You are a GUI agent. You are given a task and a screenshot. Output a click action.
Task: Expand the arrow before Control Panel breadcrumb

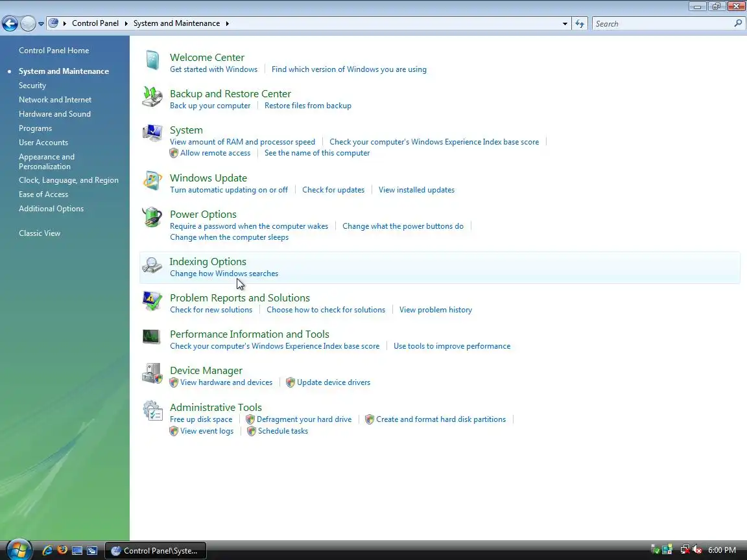coord(65,23)
